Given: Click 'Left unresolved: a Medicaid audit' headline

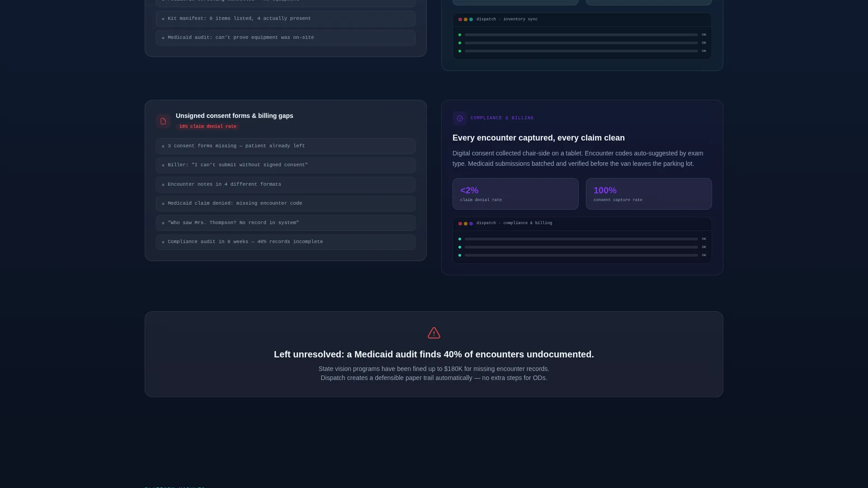Looking at the screenshot, I should tap(434, 354).
